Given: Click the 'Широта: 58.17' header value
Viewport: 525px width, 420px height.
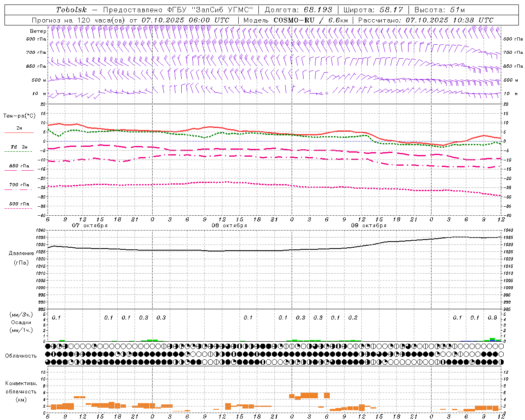Looking at the screenshot, I should pyautogui.click(x=373, y=10).
